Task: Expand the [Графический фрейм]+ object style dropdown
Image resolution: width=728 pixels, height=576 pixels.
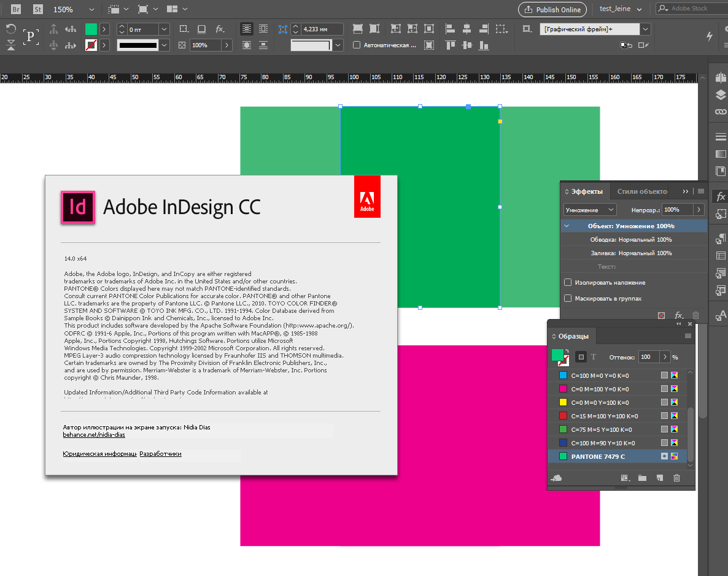Action: point(645,29)
